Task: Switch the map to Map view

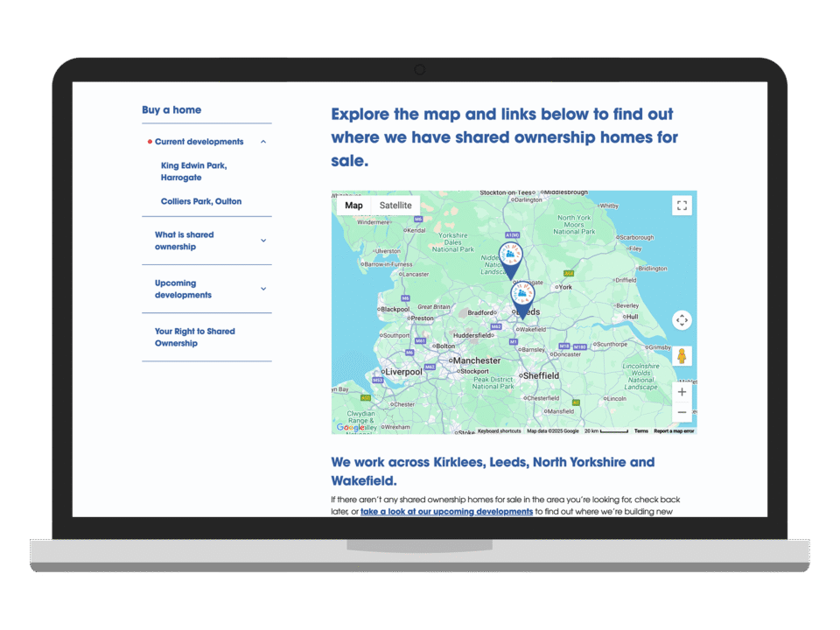Action: (353, 205)
